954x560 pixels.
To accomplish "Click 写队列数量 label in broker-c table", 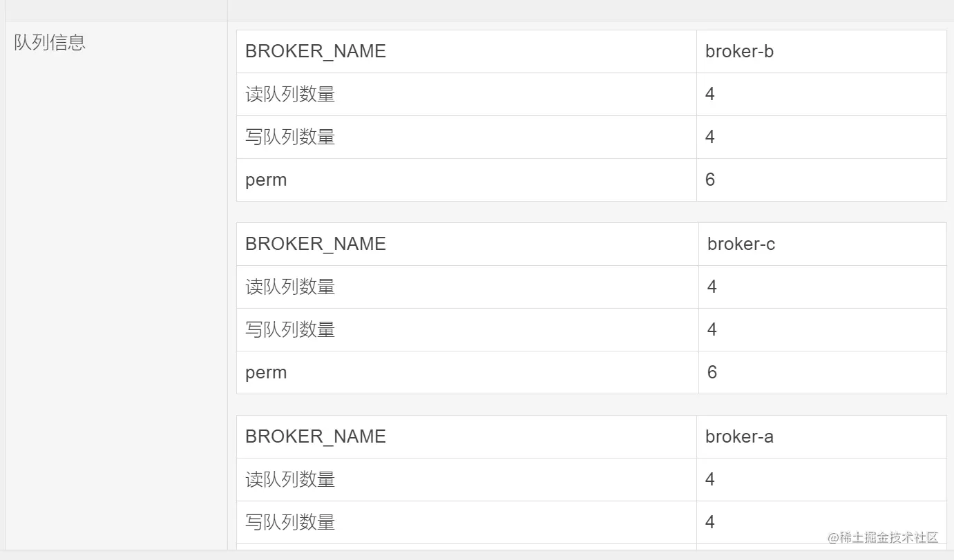I will 290,330.
